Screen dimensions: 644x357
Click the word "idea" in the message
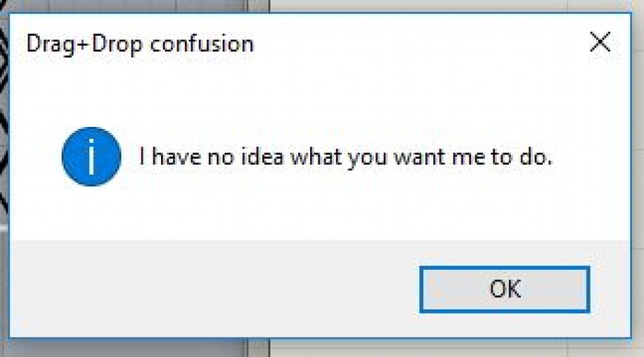[x=265, y=157]
